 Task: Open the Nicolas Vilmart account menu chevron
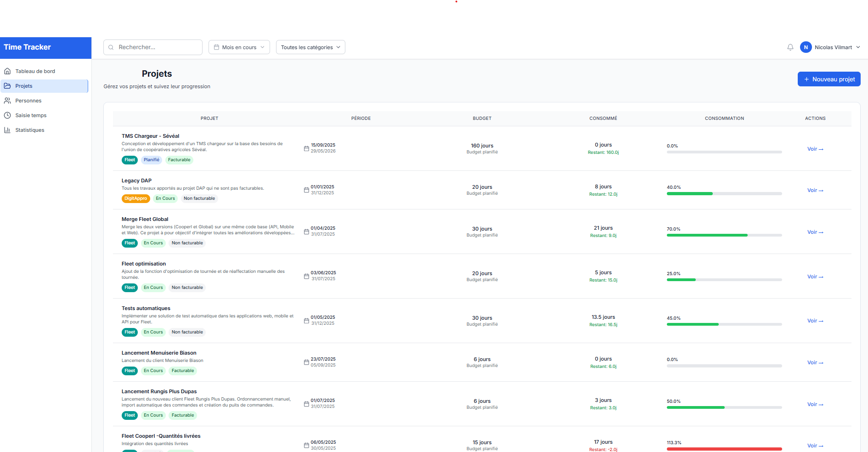(858, 47)
